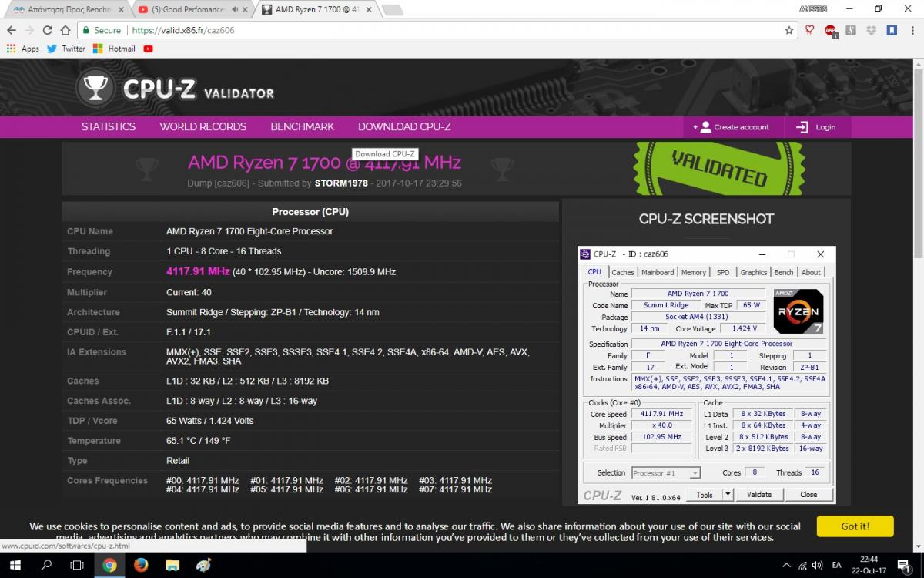Click the CPU-Z Validator trophy logo

click(x=95, y=87)
